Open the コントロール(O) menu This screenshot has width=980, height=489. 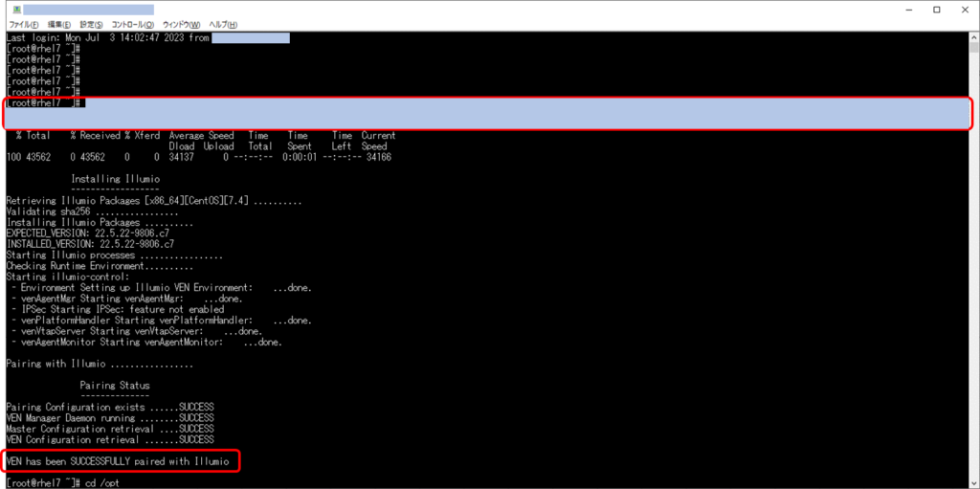tap(132, 24)
